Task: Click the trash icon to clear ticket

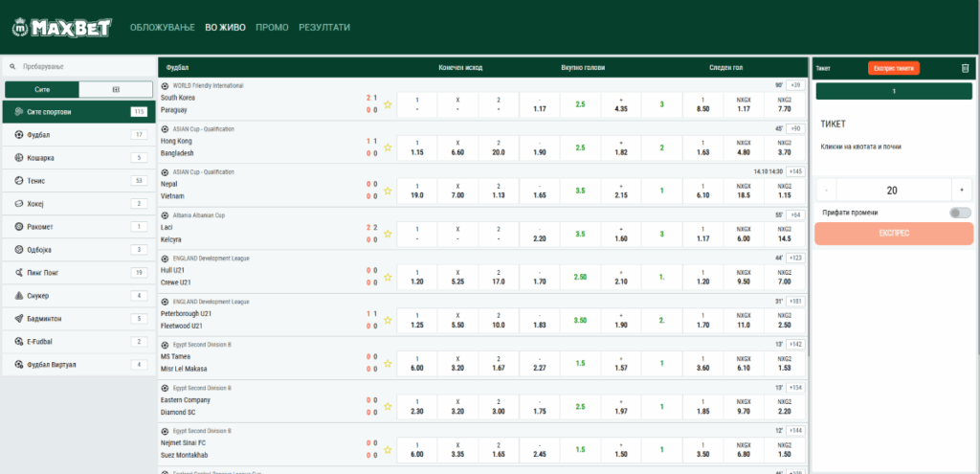Action: [965, 68]
